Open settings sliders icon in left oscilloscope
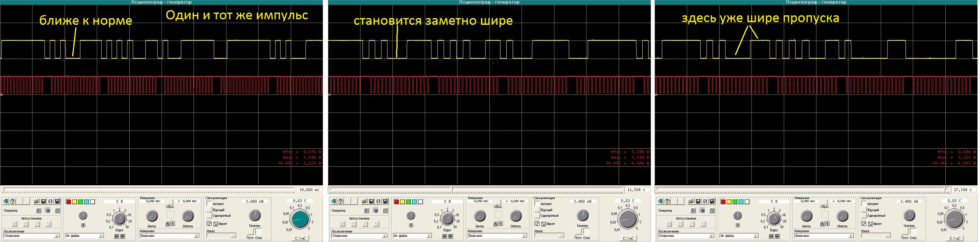The height and width of the screenshot is (242, 980). 50,201
